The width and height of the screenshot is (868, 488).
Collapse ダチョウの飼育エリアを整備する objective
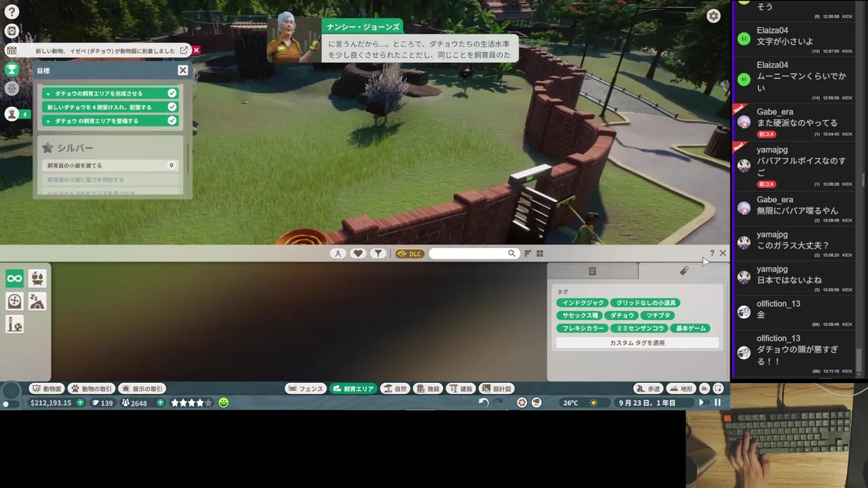point(48,121)
